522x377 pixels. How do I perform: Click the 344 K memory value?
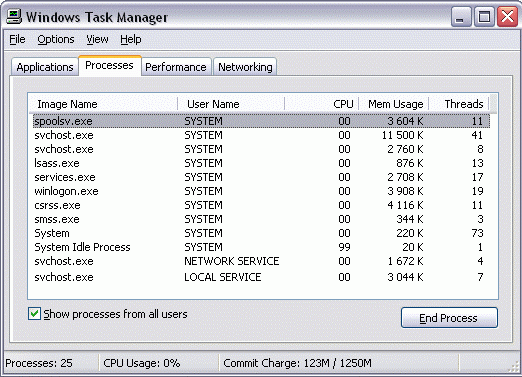(x=410, y=219)
